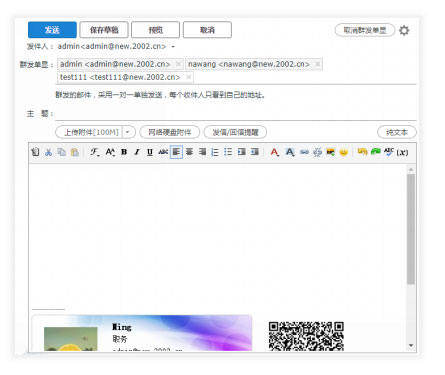Remove recipient test111@new.2002.cn

188,77
